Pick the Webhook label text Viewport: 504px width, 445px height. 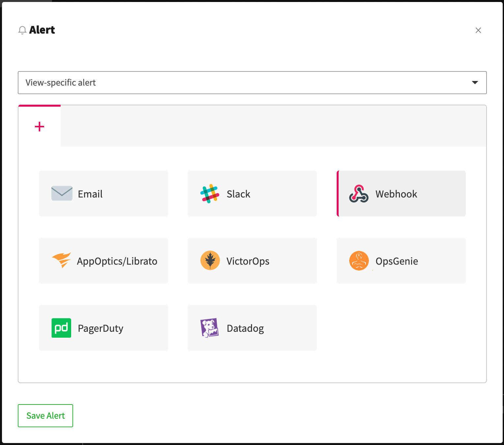(396, 194)
